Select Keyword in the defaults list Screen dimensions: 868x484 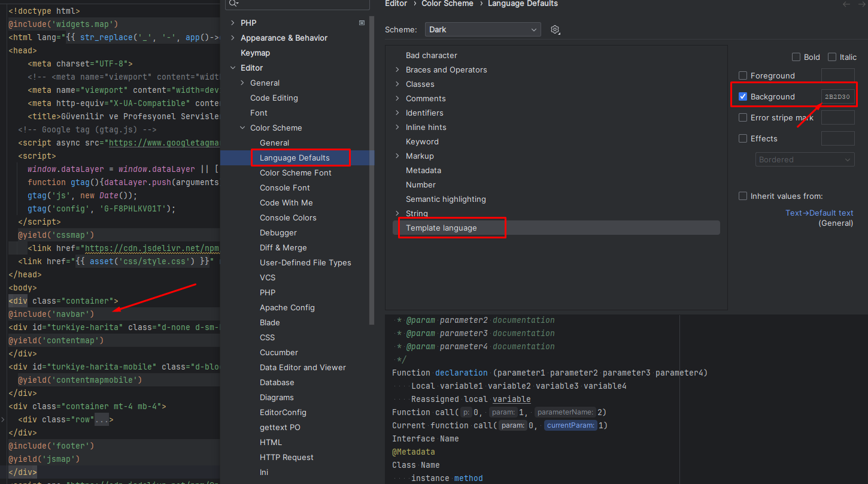(422, 141)
